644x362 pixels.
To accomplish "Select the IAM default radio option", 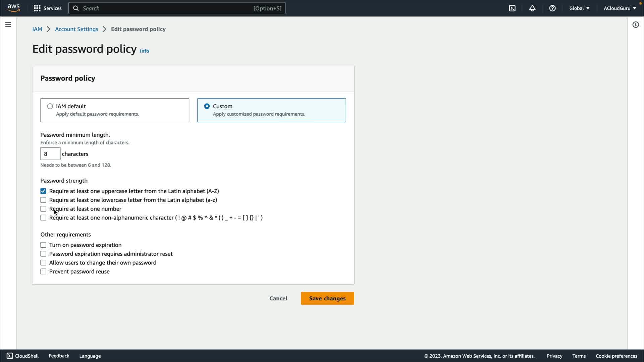I will pyautogui.click(x=50, y=106).
